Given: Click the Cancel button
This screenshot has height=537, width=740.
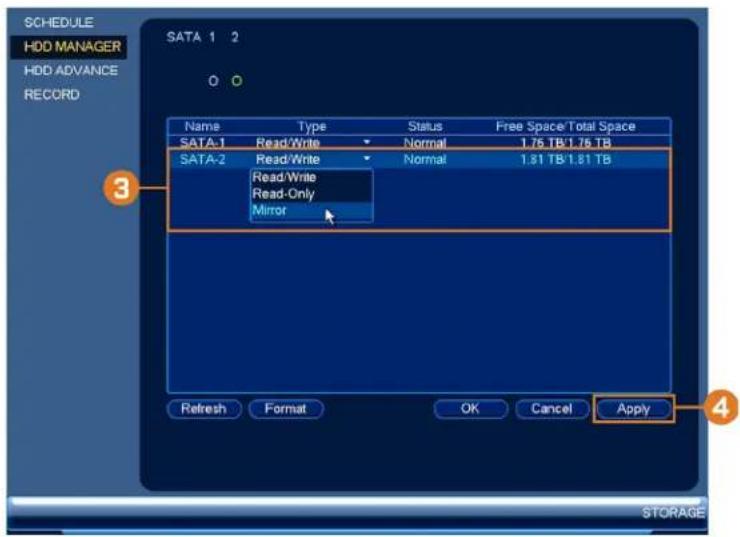Looking at the screenshot, I should [552, 409].
